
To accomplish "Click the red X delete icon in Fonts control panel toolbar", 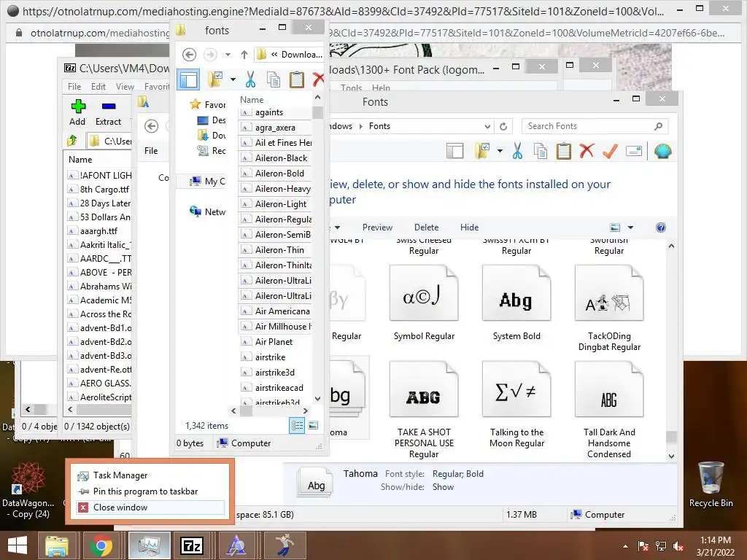I will pos(587,151).
